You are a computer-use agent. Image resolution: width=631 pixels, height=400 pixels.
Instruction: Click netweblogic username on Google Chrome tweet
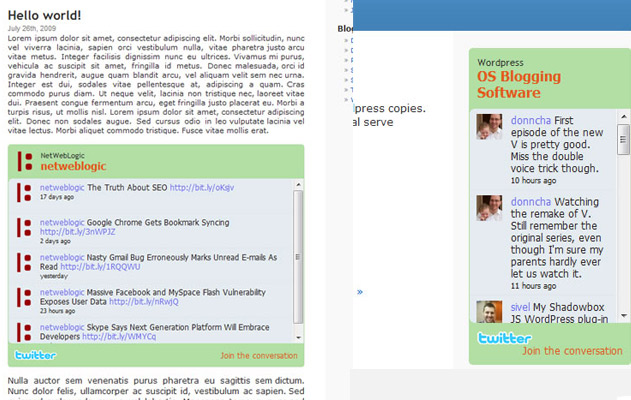tap(62, 223)
